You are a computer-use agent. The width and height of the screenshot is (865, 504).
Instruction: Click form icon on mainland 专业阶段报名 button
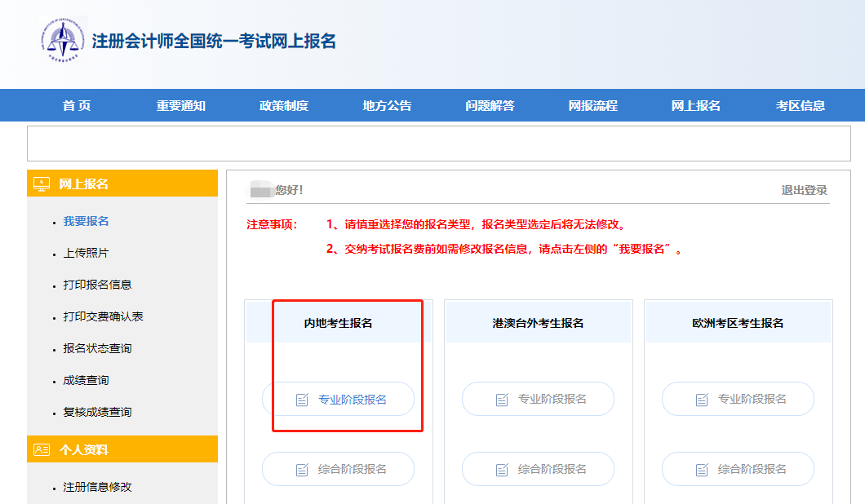[x=301, y=399]
